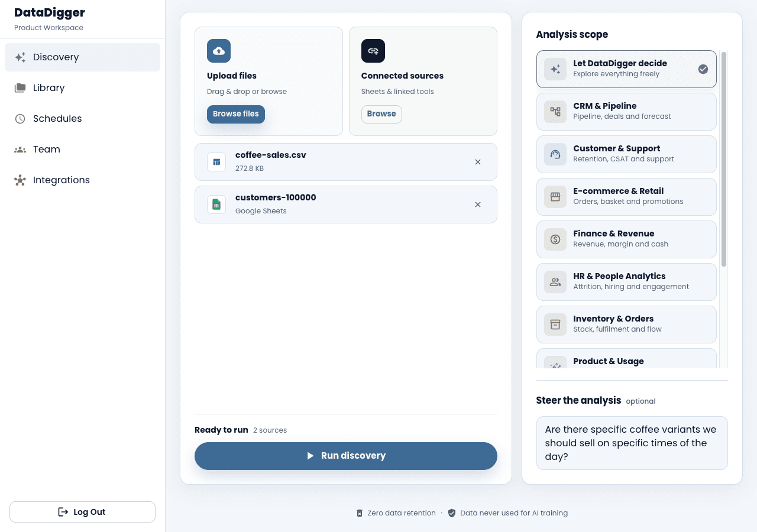Click the Analysis scope list scrollbar
757x532 pixels.
point(724,160)
